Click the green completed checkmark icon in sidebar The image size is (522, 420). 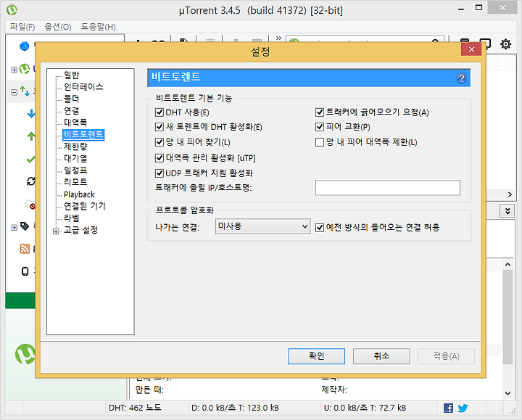click(31, 159)
